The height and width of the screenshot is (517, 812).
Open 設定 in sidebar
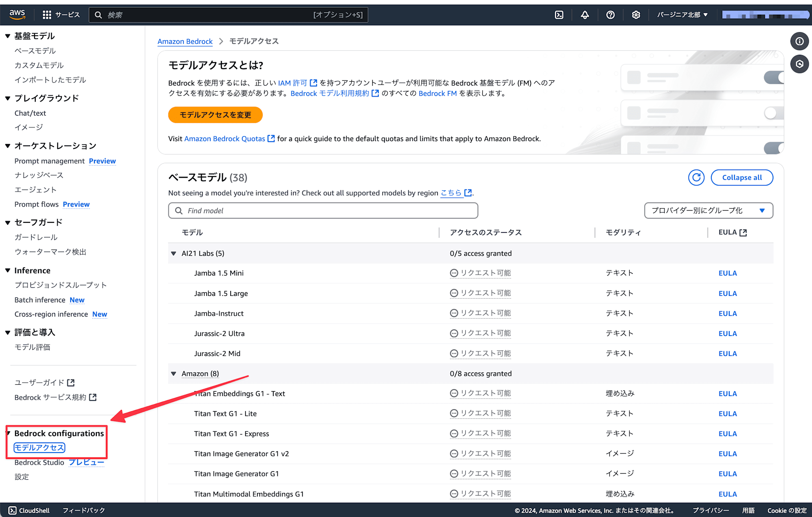point(22,477)
